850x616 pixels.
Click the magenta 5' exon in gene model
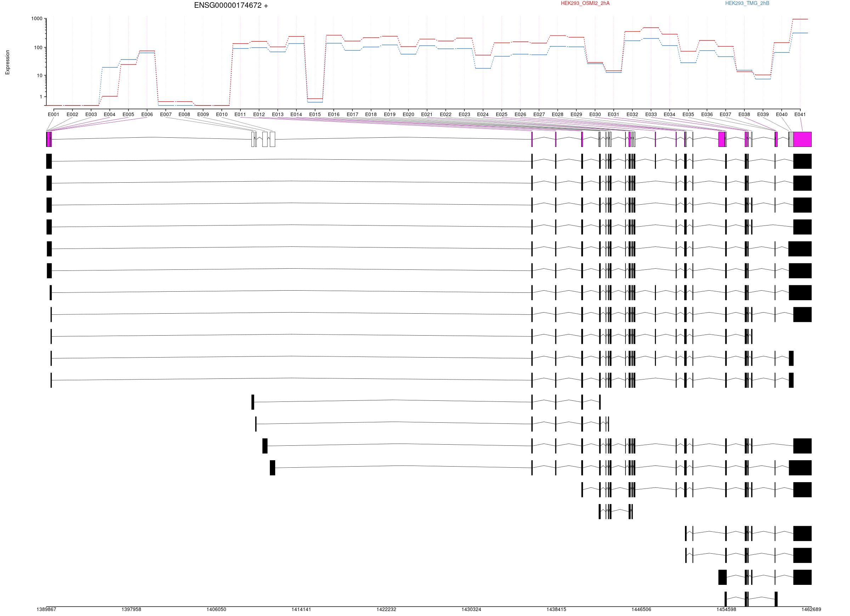point(49,139)
